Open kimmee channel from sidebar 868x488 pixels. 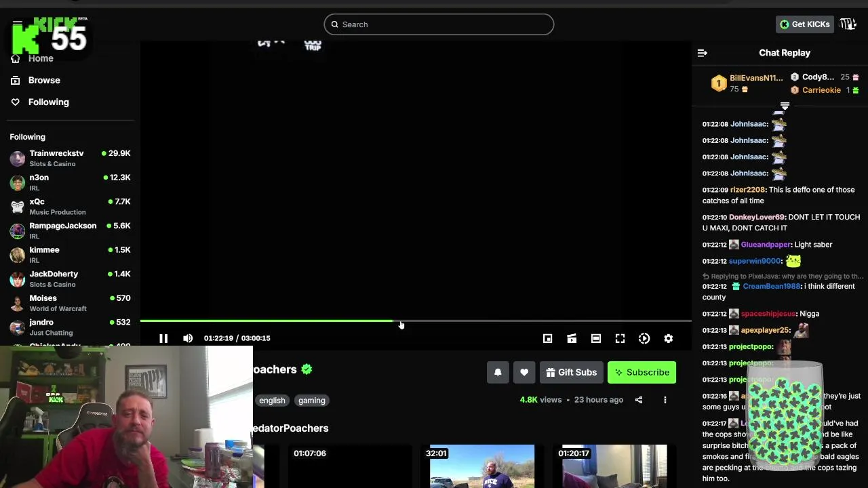[x=70, y=255]
